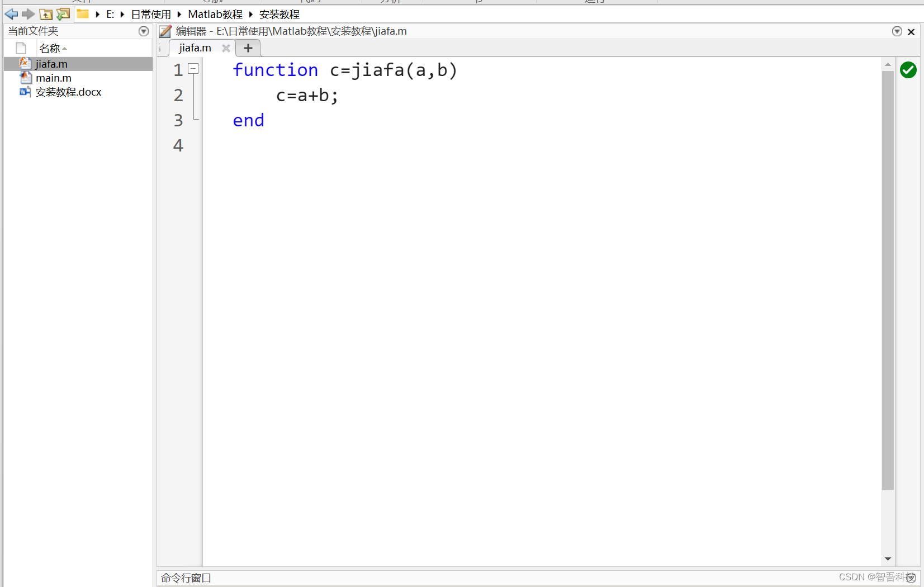Viewport: 924px width, 587px height.
Task: Click the forward navigation arrow
Action: (x=28, y=14)
